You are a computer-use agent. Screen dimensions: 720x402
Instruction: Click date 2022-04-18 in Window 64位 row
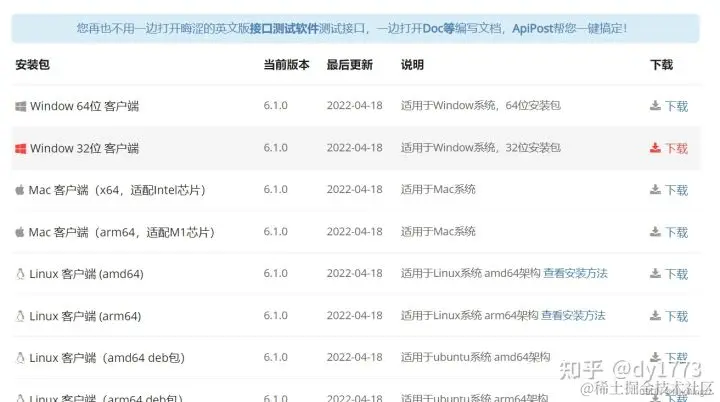coord(354,106)
